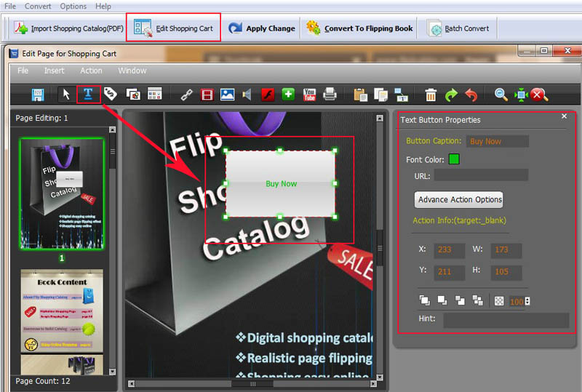582x392 pixels.
Task: Click fourth layer-order icon in properties
Action: 478,300
